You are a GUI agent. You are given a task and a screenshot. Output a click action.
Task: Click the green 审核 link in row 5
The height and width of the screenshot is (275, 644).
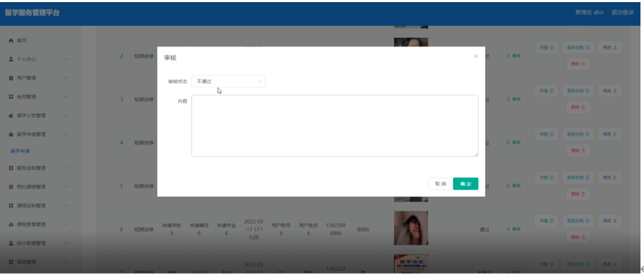coord(513,186)
